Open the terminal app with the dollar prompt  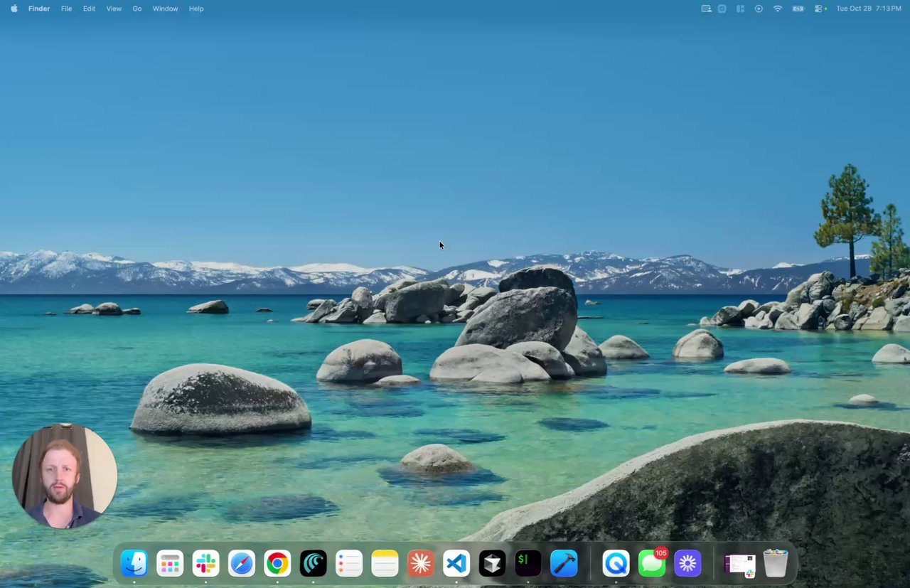point(528,564)
